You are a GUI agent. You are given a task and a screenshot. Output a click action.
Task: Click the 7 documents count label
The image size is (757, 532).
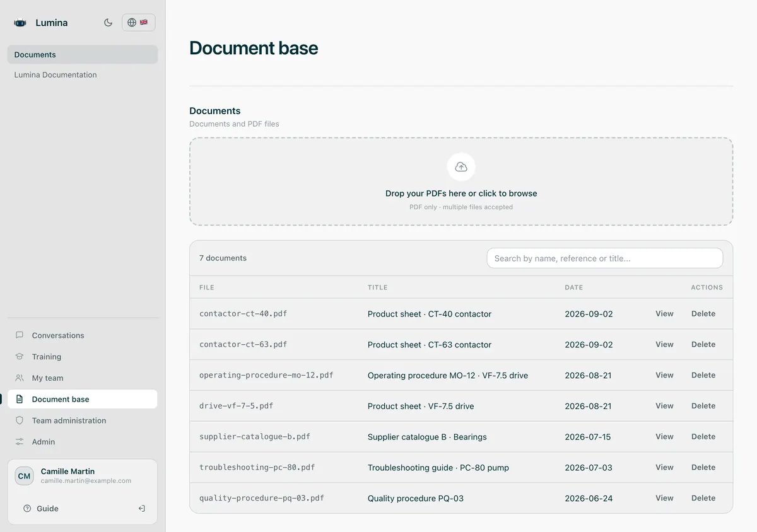point(223,258)
